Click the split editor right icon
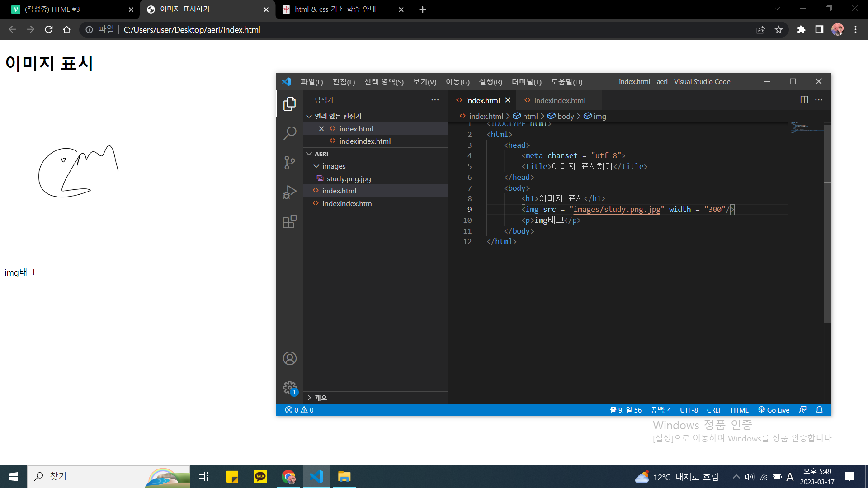868x488 pixels. point(804,100)
